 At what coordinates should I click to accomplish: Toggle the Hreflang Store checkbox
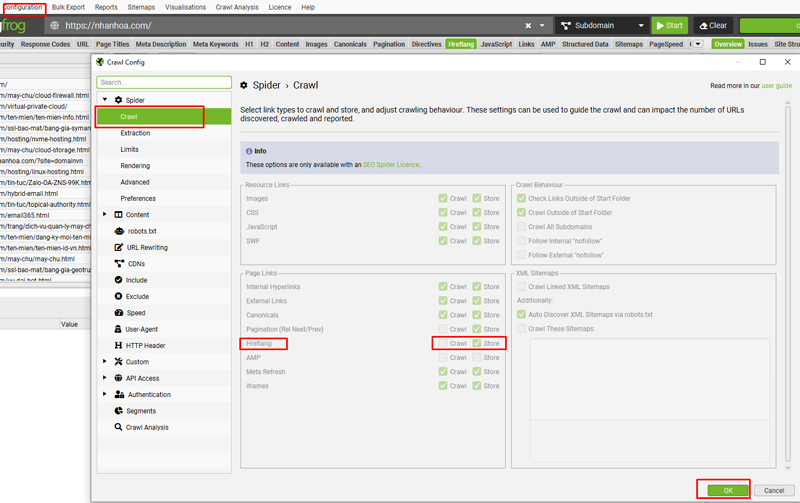click(x=477, y=343)
